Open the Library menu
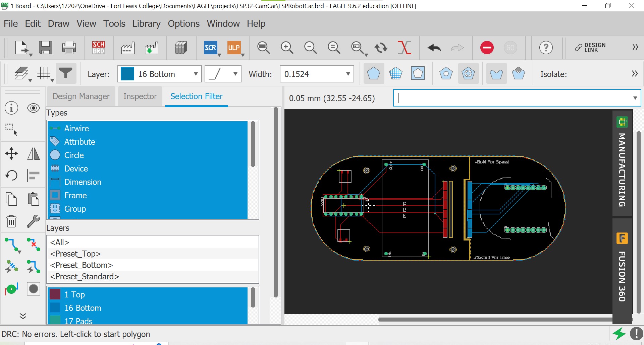The height and width of the screenshot is (345, 644). click(146, 24)
